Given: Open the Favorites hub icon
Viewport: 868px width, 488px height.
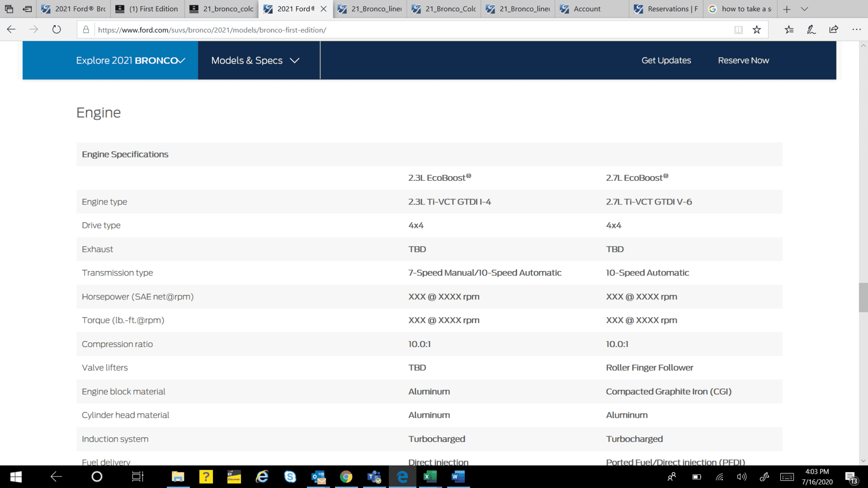Looking at the screenshot, I should (789, 30).
